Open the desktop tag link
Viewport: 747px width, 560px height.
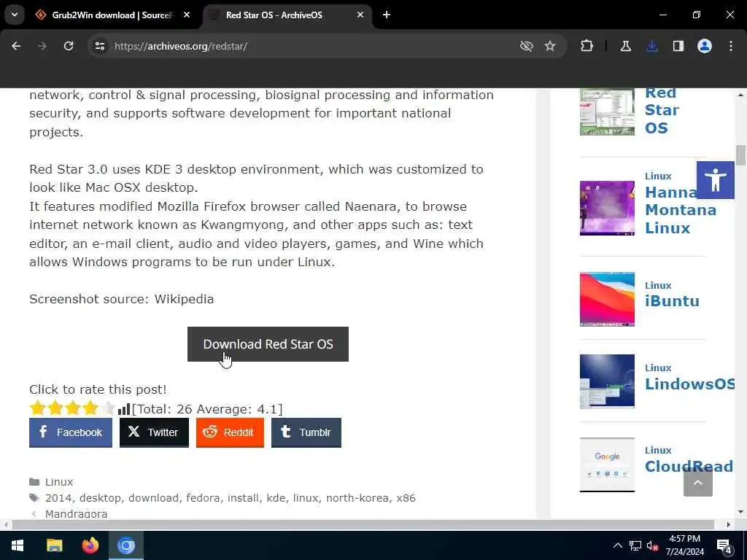click(x=100, y=498)
